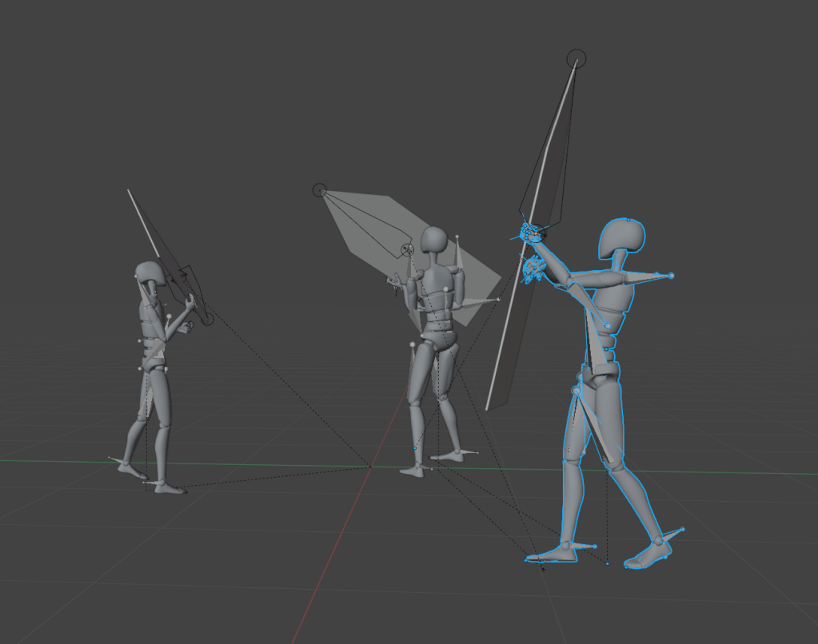Click the bone tip right of the middle mannequin's elbow

click(x=498, y=300)
